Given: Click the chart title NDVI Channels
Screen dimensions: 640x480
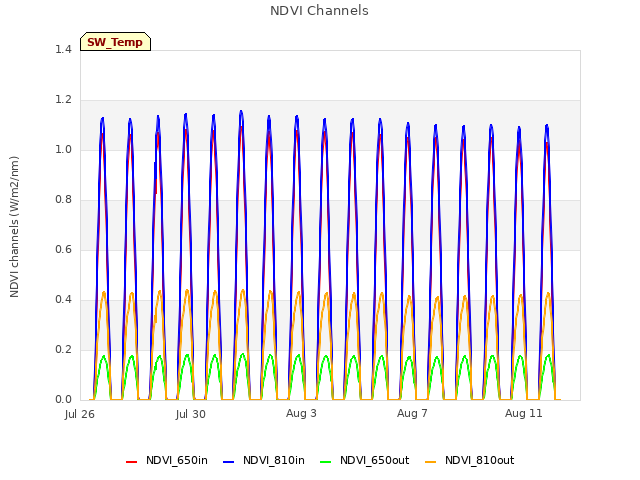Looking at the screenshot, I should coord(319,11).
